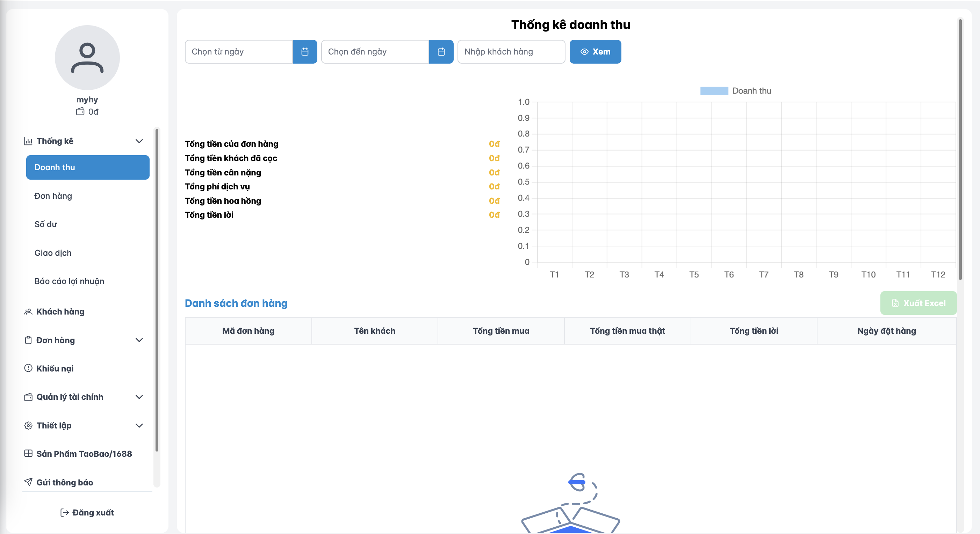The height and width of the screenshot is (534, 980).
Task: Expand the Thiết lập settings chevron
Action: click(x=139, y=425)
